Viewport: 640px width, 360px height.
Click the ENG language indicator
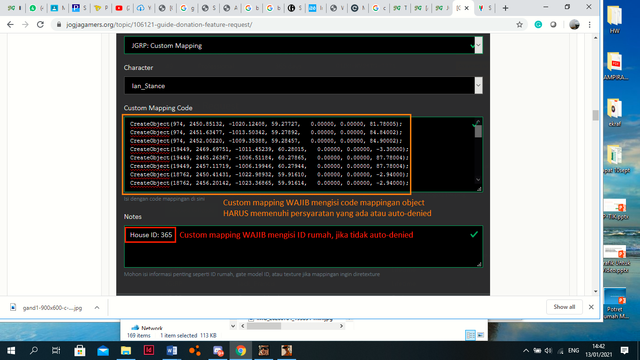click(573, 351)
